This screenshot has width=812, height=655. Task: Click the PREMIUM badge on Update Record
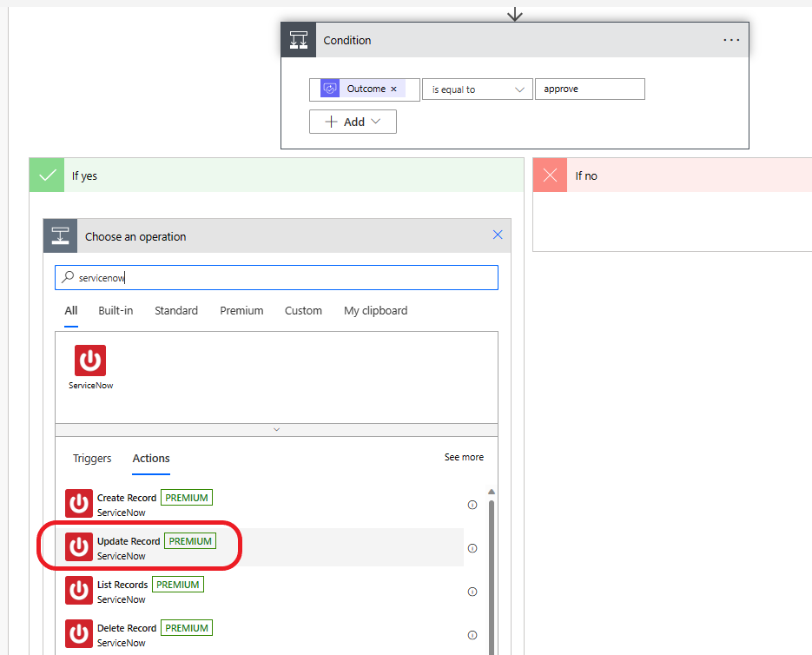(x=190, y=541)
